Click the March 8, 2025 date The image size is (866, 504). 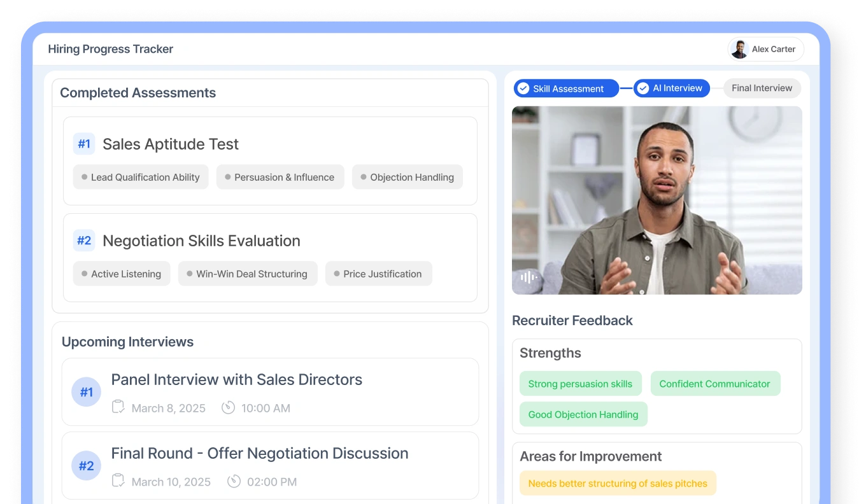pos(169,409)
